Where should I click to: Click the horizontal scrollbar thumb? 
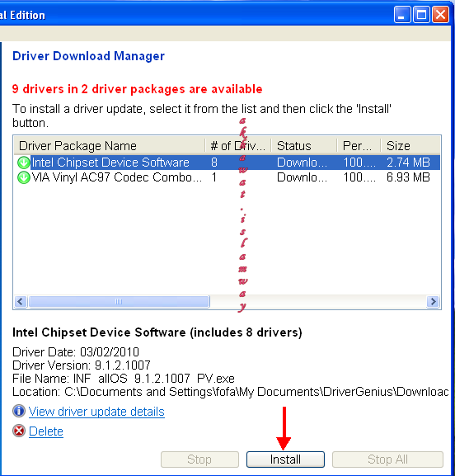click(x=119, y=302)
